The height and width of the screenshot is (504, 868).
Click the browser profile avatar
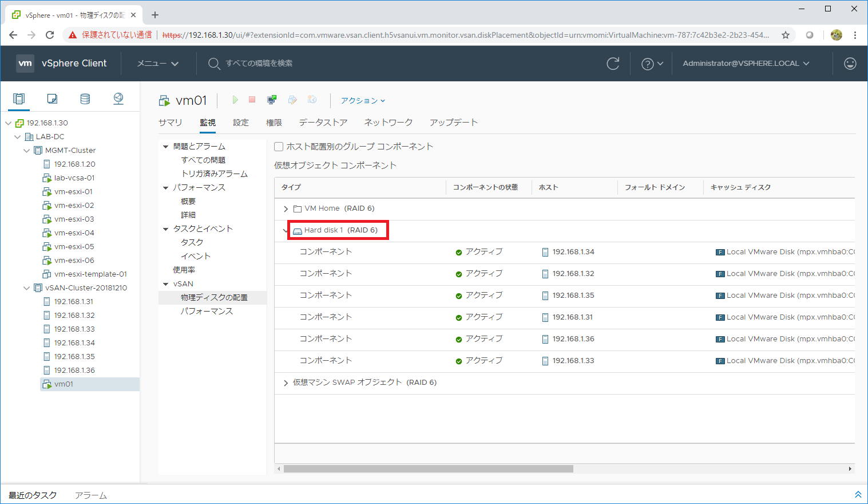point(837,35)
